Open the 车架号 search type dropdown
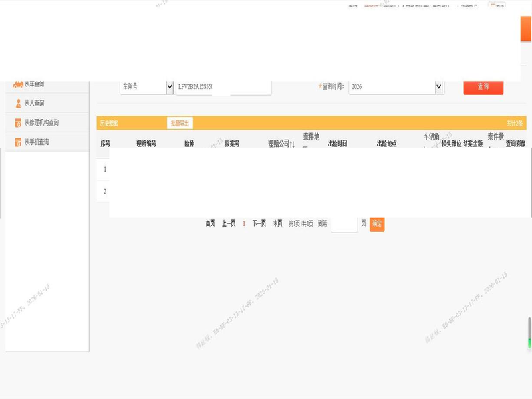Screen dimensions: 532x399 pyautogui.click(x=168, y=87)
